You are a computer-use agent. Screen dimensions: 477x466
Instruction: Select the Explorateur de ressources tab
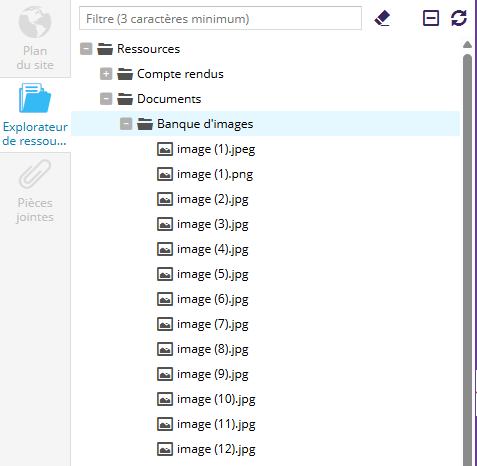click(x=35, y=115)
